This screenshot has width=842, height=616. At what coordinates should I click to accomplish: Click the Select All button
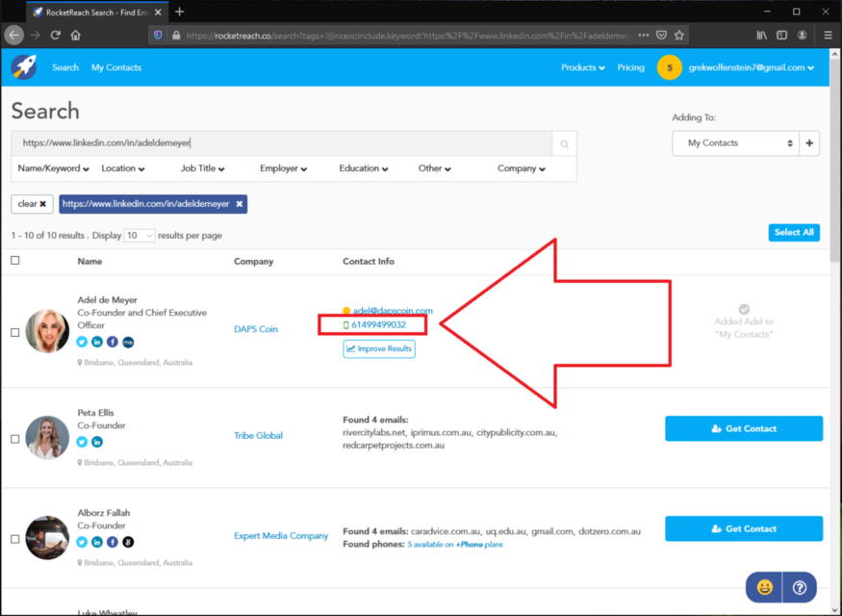click(794, 233)
